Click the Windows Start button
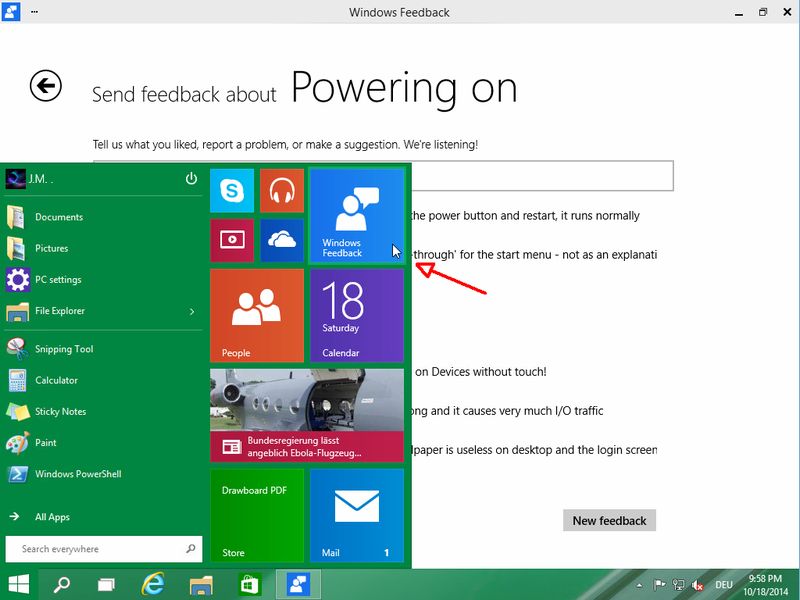This screenshot has width=800, height=600. pos(18,584)
